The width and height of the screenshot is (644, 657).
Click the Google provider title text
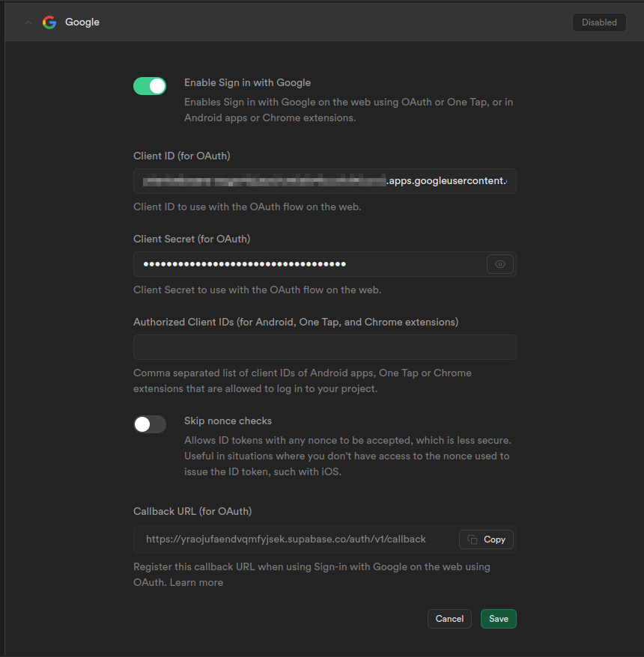pyautogui.click(x=82, y=22)
